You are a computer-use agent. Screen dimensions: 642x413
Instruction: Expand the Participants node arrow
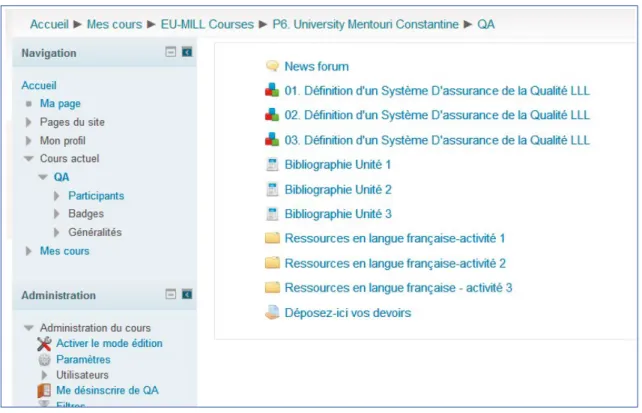[57, 196]
